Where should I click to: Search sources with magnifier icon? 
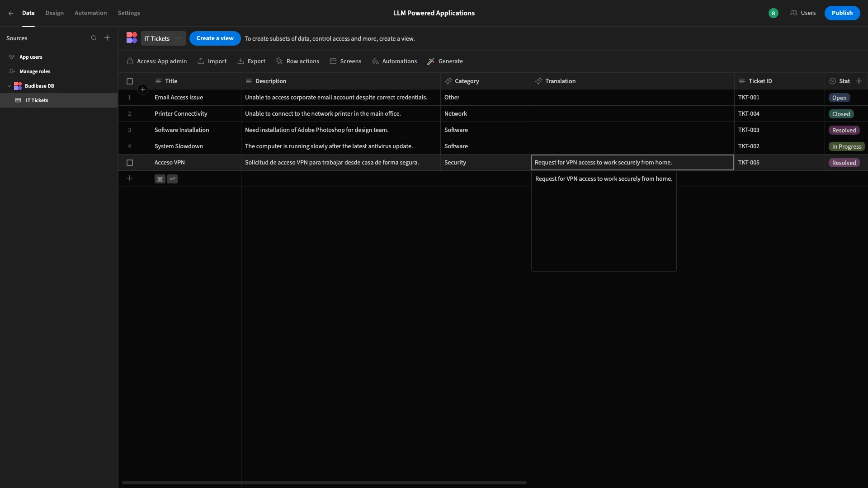click(x=94, y=38)
